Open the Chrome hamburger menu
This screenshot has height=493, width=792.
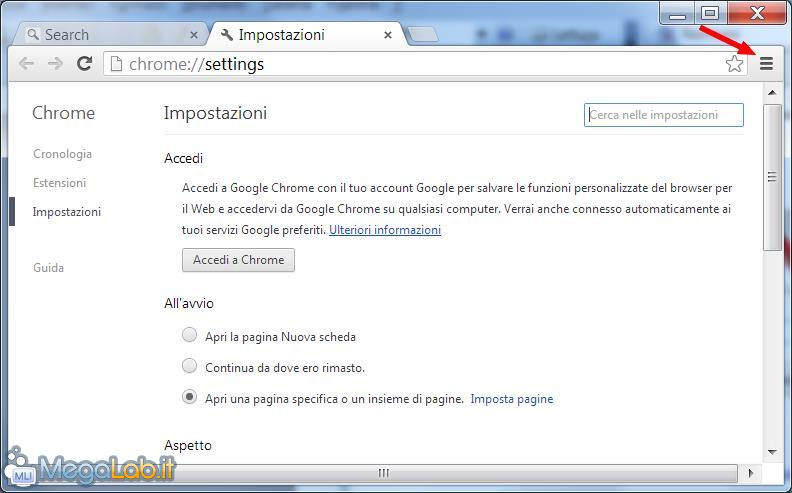[x=766, y=64]
